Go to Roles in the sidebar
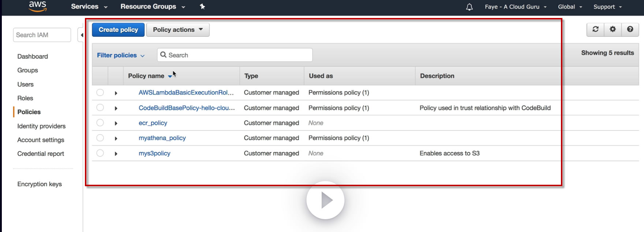The height and width of the screenshot is (232, 644). [25, 98]
